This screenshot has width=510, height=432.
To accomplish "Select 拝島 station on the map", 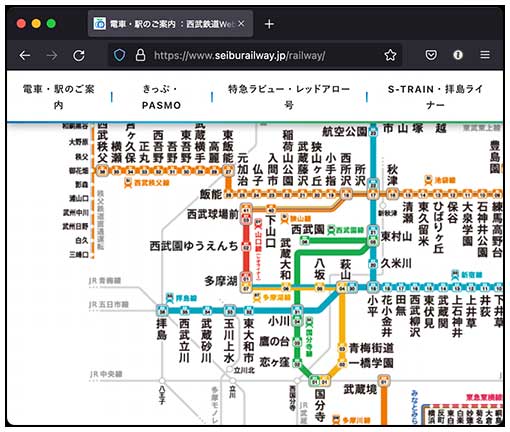I will point(162,329).
